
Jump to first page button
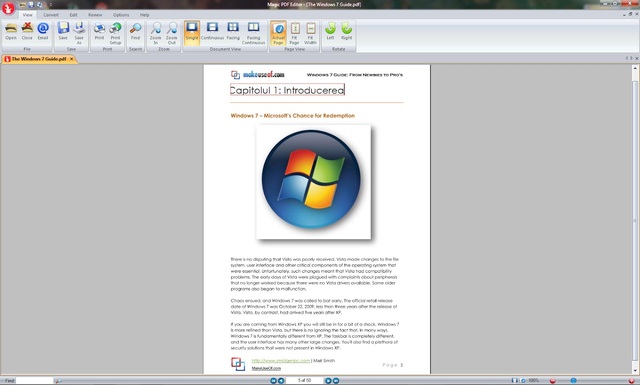pos(273,381)
